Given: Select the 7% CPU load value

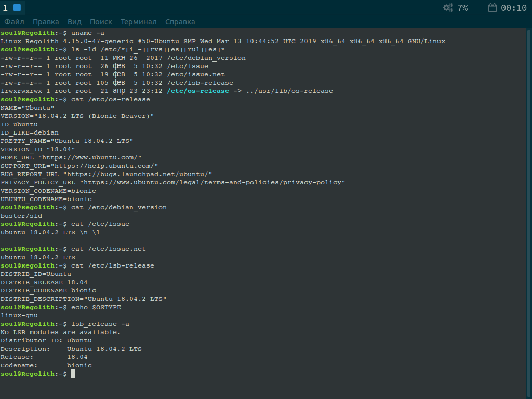Looking at the screenshot, I should tap(462, 8).
